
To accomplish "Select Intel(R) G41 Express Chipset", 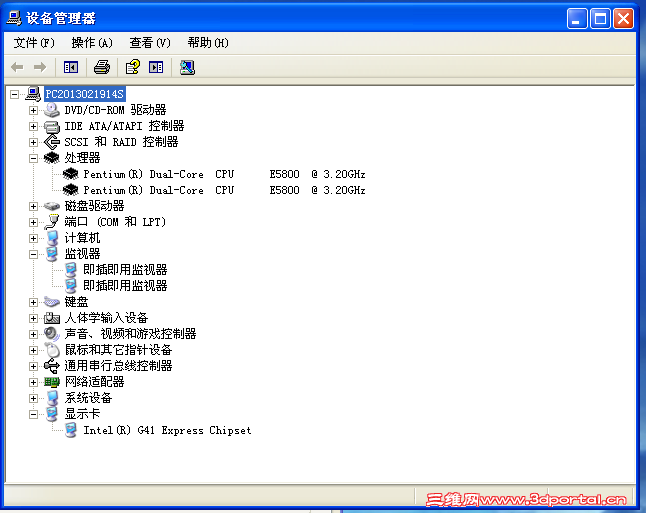I will tap(167, 430).
